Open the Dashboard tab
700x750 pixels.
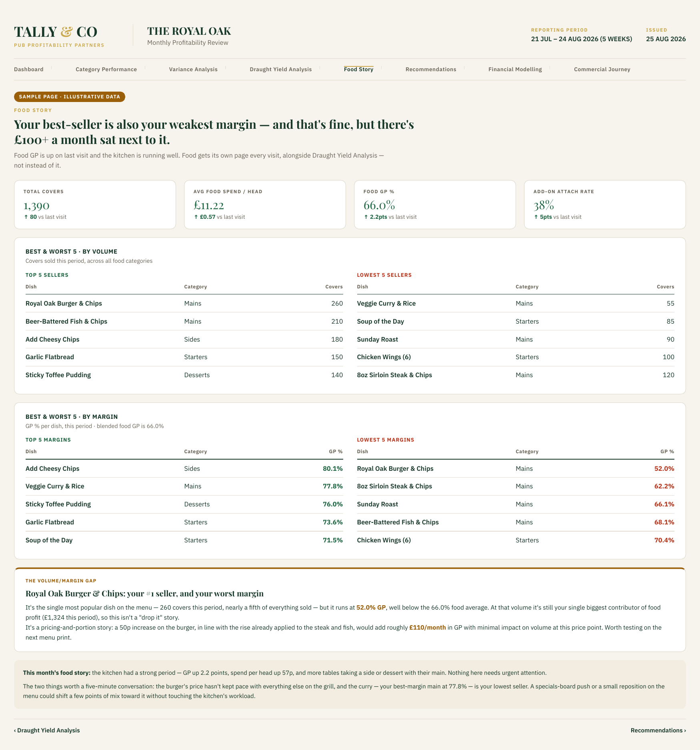click(x=29, y=69)
